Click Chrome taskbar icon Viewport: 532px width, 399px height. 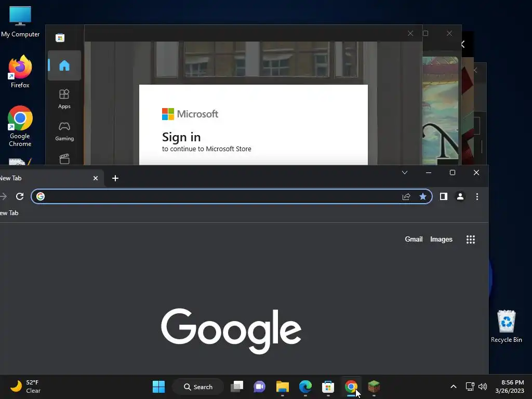pyautogui.click(x=351, y=387)
